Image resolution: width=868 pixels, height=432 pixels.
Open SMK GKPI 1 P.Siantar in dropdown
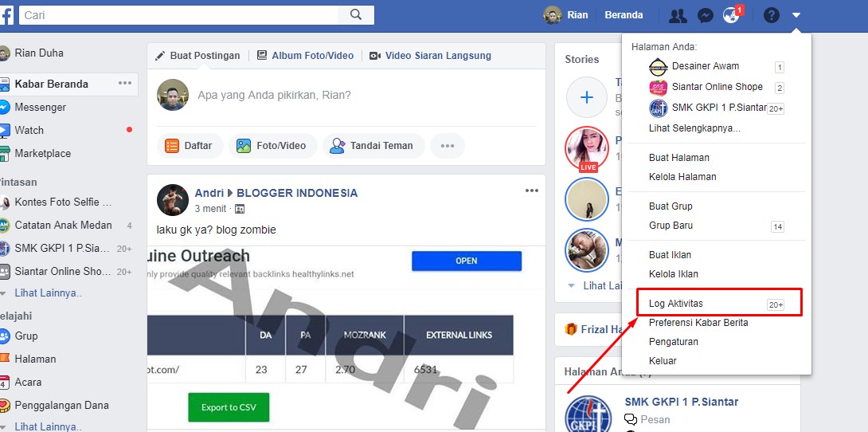(x=719, y=108)
